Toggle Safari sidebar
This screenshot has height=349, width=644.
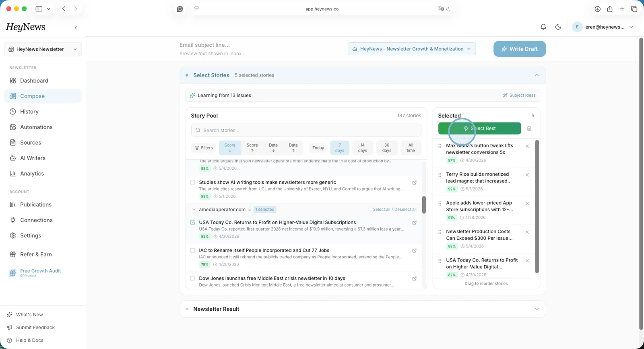39,9
